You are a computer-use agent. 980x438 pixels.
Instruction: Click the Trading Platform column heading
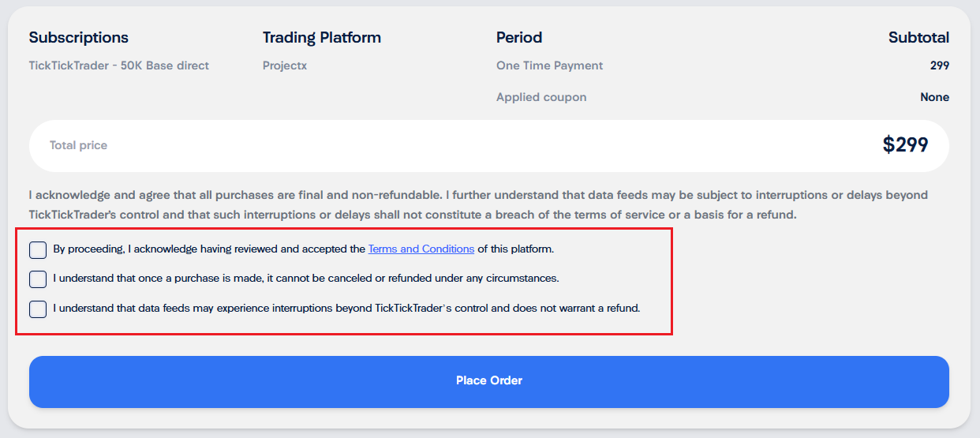pos(322,37)
